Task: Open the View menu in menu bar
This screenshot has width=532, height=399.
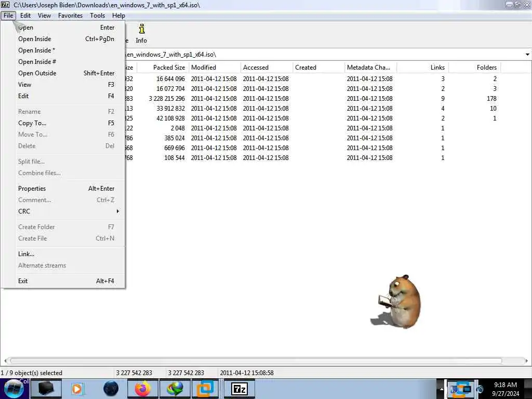Action: [45, 16]
